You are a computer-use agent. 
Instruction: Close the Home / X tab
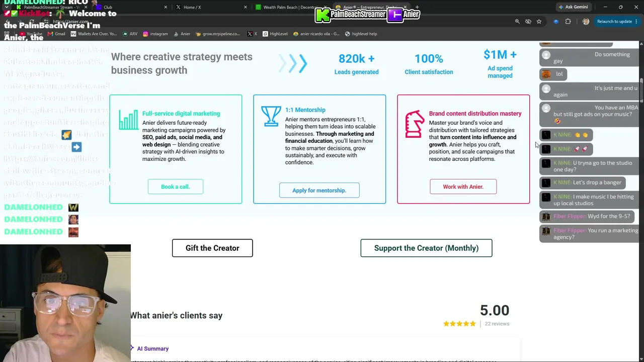point(246,7)
